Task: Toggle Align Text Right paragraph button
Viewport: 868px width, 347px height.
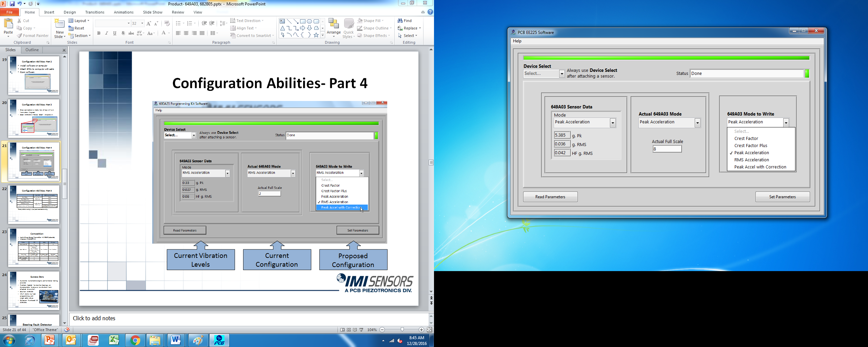Action: point(194,33)
